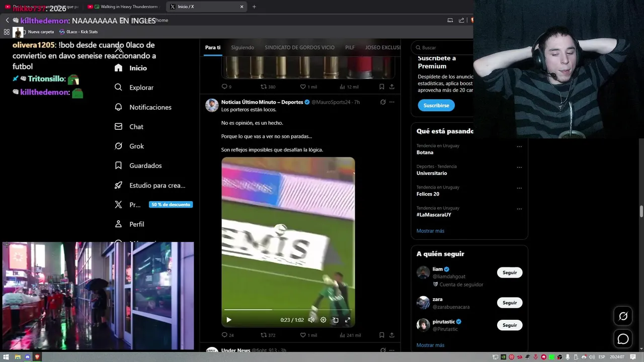
Task: Share the top post in feed
Action: [x=392, y=87]
